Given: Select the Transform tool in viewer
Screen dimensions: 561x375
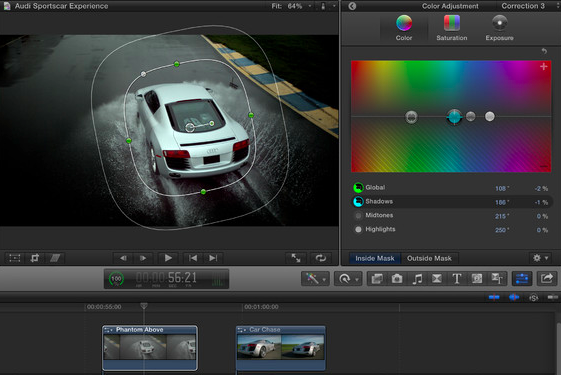Looking at the screenshot, I should pos(15,258).
